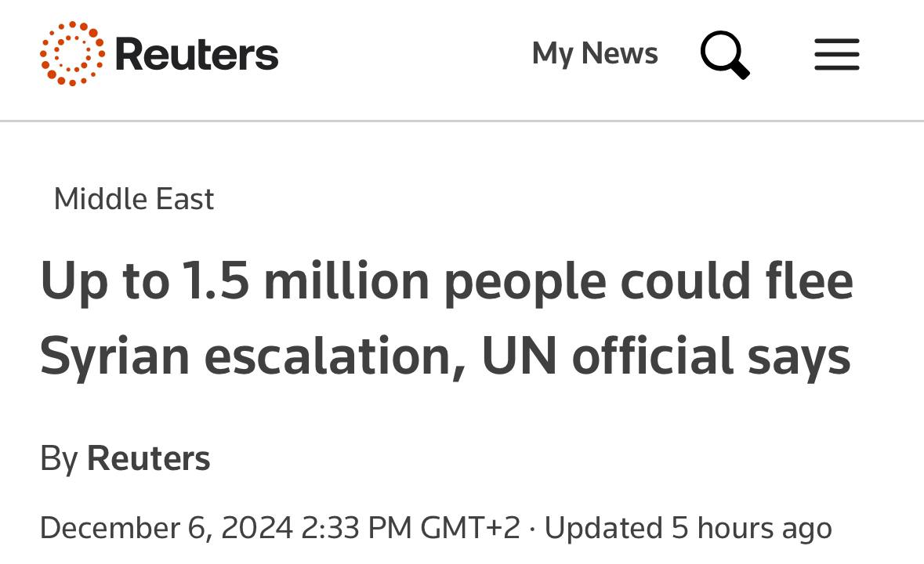This screenshot has width=924, height=564.
Task: Click the byline author name Reuters
Action: click(x=148, y=458)
